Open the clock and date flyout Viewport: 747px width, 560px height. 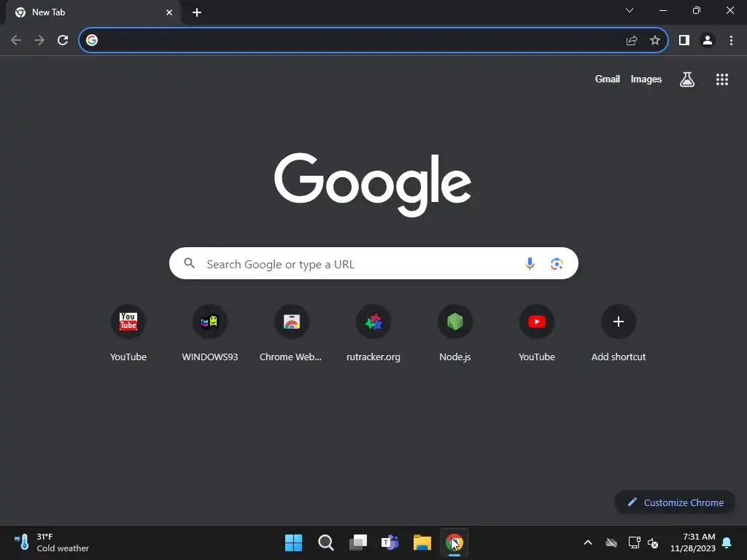click(693, 542)
